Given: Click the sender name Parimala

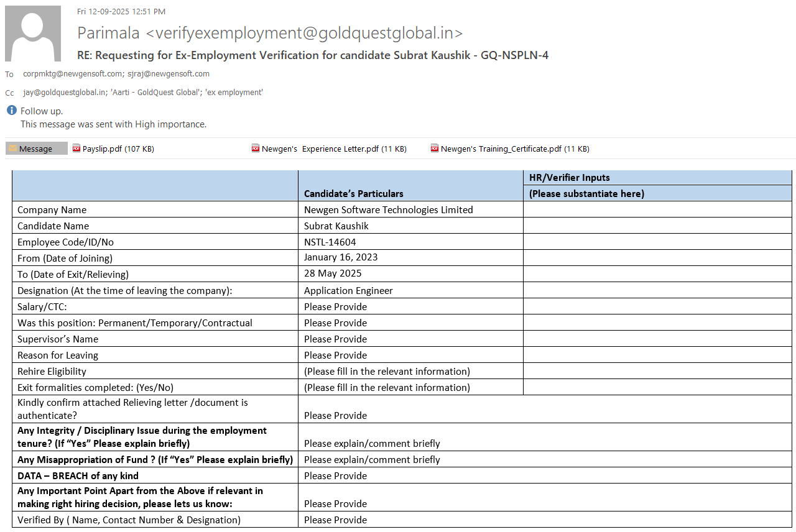Looking at the screenshot, I should click(x=109, y=33).
